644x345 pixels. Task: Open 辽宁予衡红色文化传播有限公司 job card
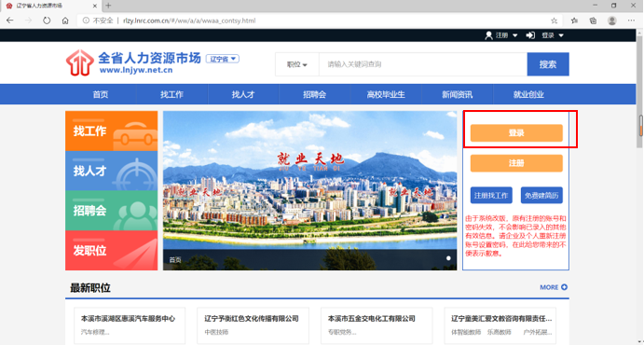tap(253, 325)
